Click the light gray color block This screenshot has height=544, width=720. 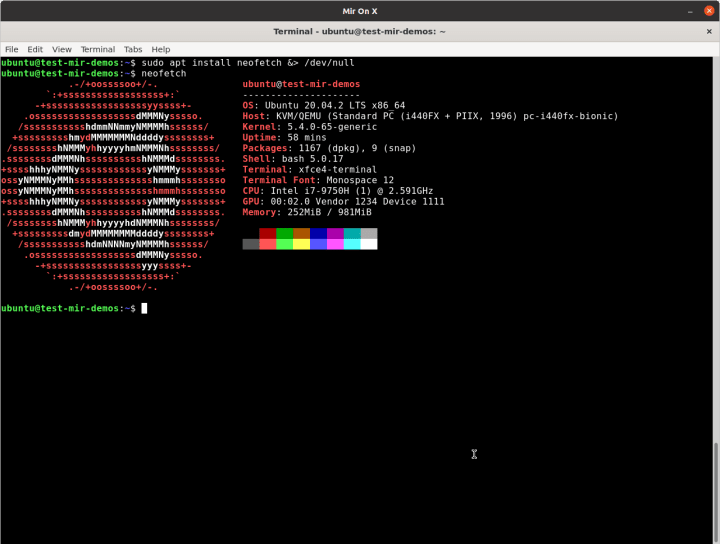(369, 233)
